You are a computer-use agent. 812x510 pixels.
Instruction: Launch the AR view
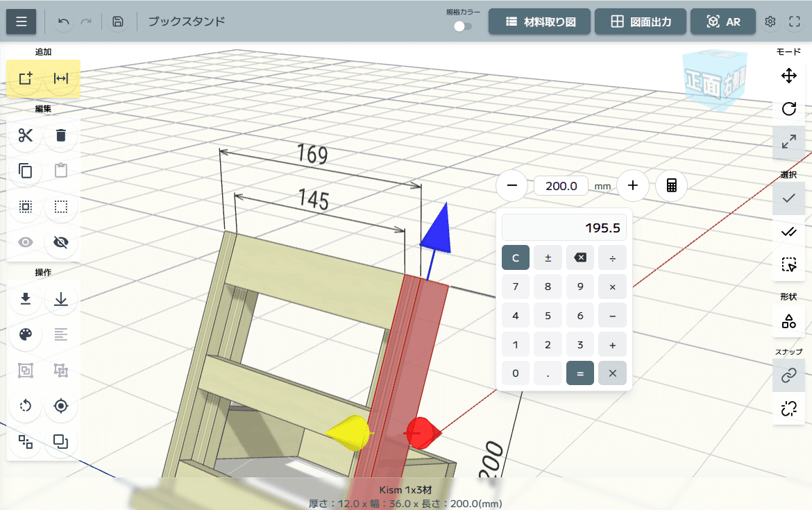tap(723, 22)
